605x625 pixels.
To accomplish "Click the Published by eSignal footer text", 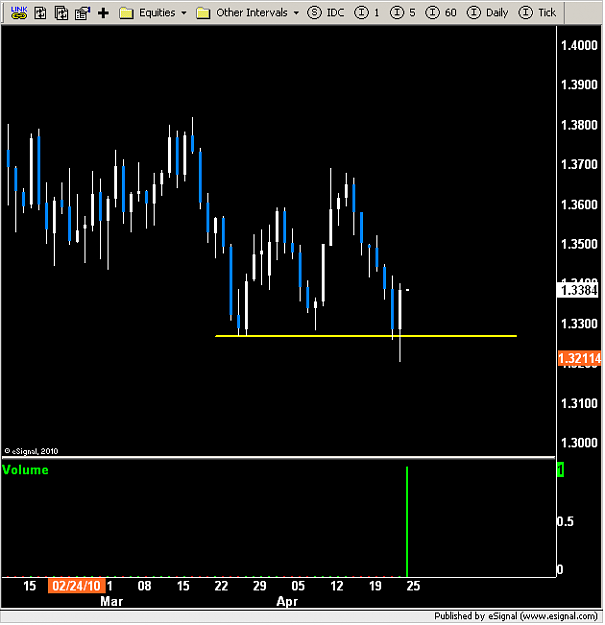I will click(x=516, y=616).
